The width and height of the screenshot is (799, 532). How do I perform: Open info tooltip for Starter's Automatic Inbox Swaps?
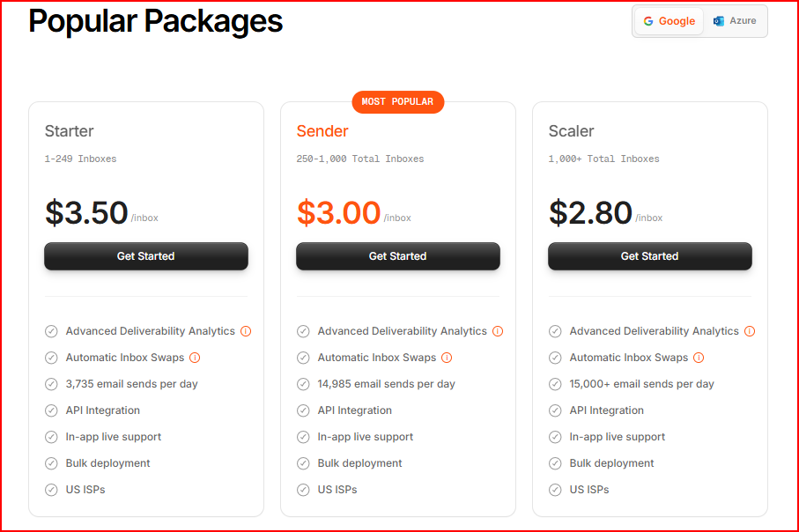tap(195, 358)
